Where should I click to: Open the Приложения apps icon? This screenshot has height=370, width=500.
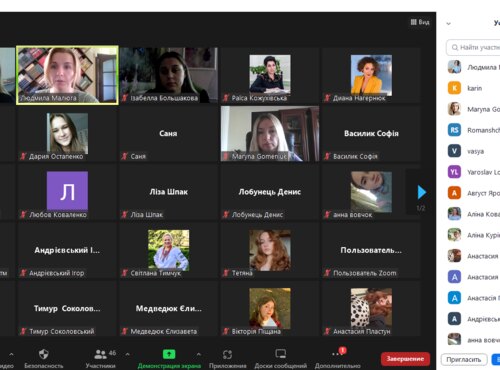227,354
